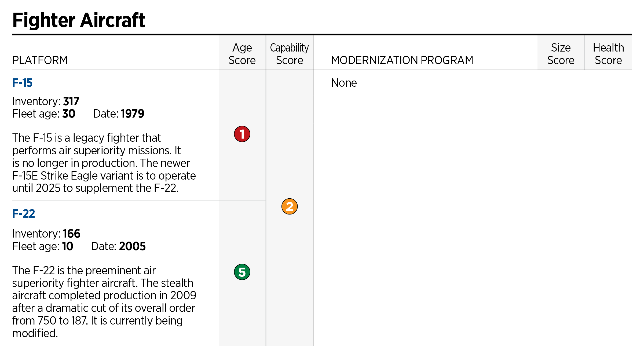Open the F-15 platform heading link
The width and height of the screenshot is (644, 357).
coord(22,83)
